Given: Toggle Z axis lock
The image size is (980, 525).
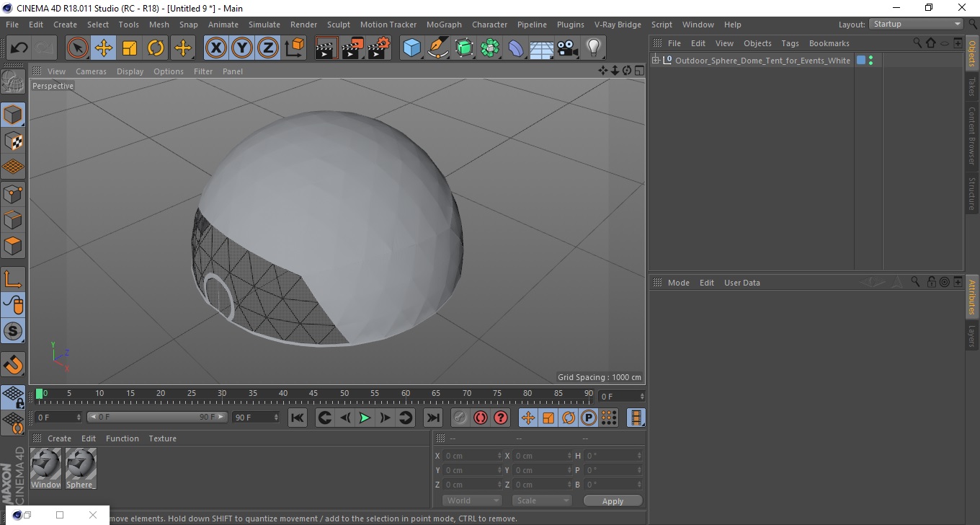Looking at the screenshot, I should coord(268,48).
